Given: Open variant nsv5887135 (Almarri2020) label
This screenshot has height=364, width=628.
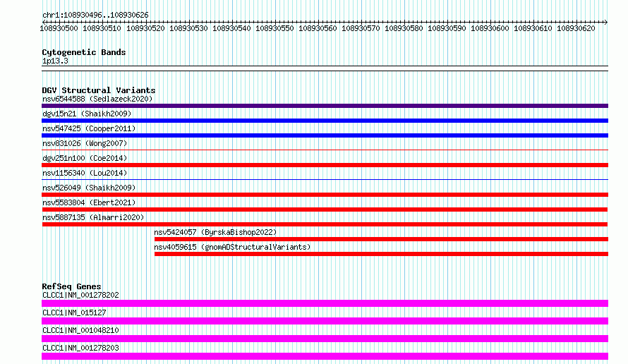Looking at the screenshot, I should 93,217.
